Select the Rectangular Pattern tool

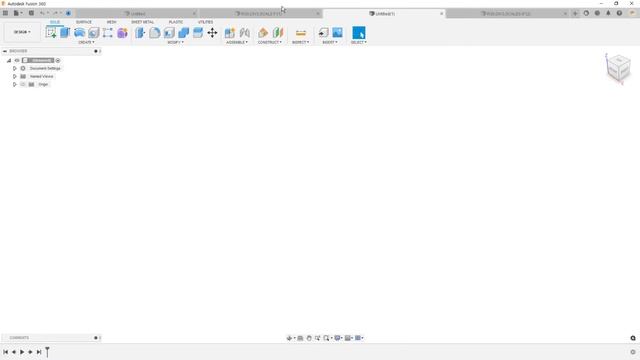pyautogui.click(x=108, y=33)
